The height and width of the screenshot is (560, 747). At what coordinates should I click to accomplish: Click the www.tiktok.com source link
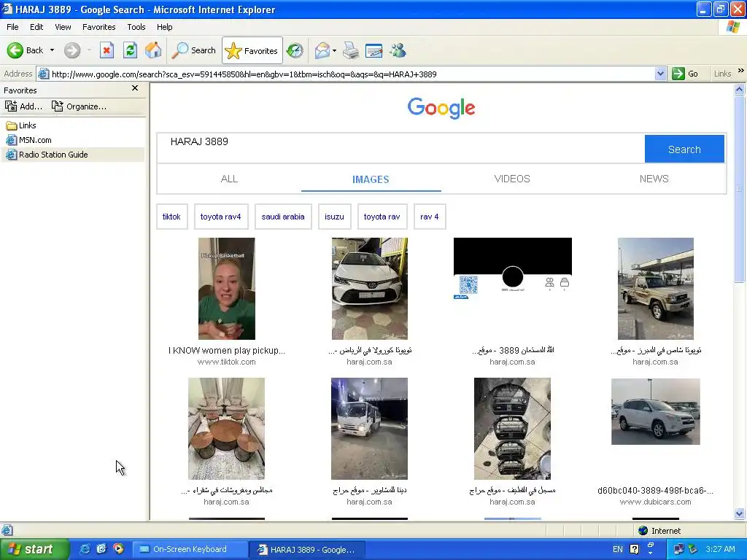pyautogui.click(x=227, y=362)
